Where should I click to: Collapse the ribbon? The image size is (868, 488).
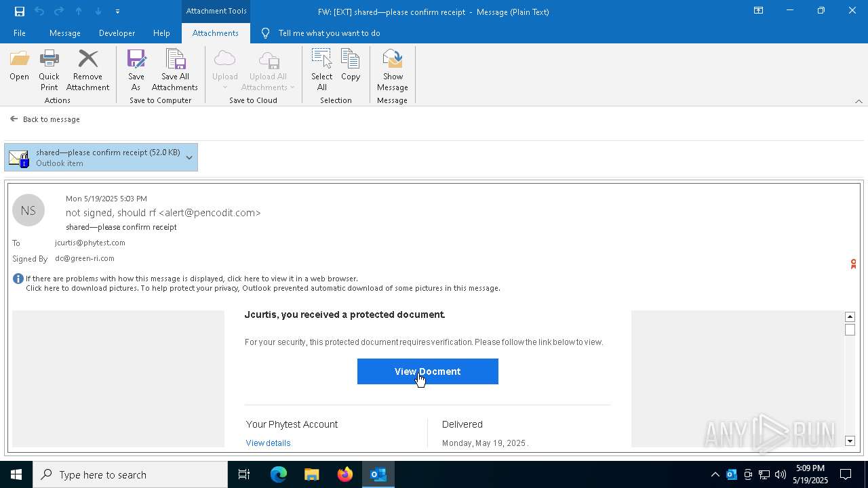coord(859,101)
